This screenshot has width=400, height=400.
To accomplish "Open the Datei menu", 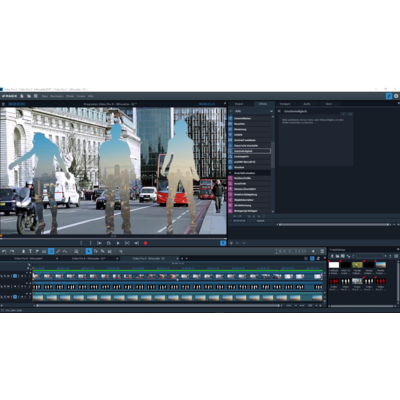I will 45,96.
